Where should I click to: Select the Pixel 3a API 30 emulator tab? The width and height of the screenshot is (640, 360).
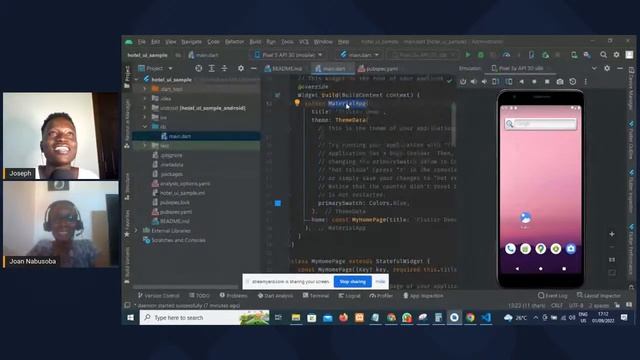pos(518,68)
